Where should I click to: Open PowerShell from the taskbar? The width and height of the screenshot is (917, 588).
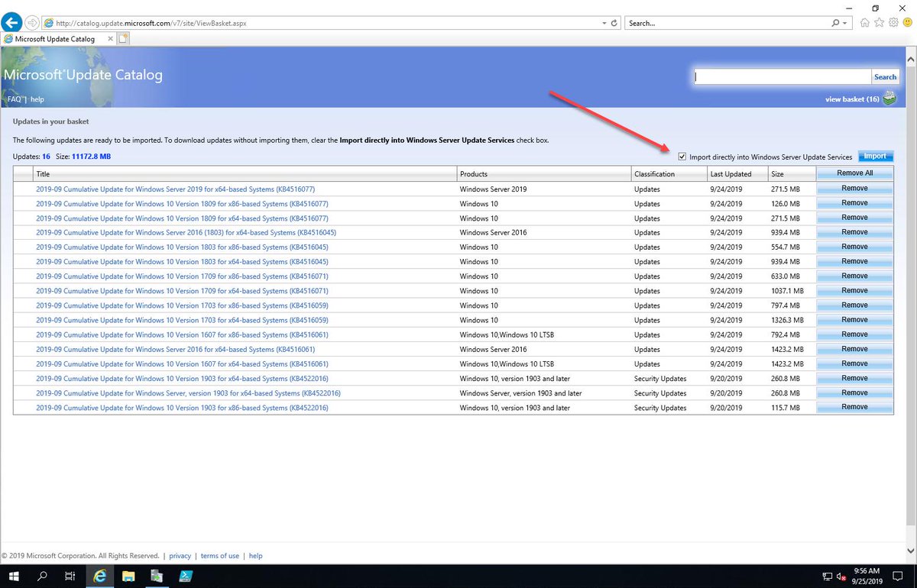tap(186, 576)
